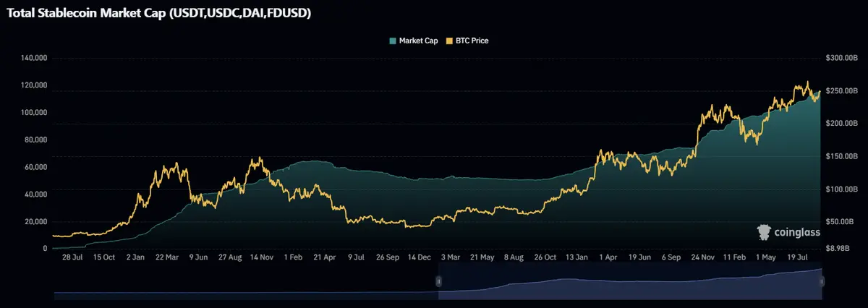
Task: Click the 28 Jul date label
Action: pyautogui.click(x=74, y=257)
